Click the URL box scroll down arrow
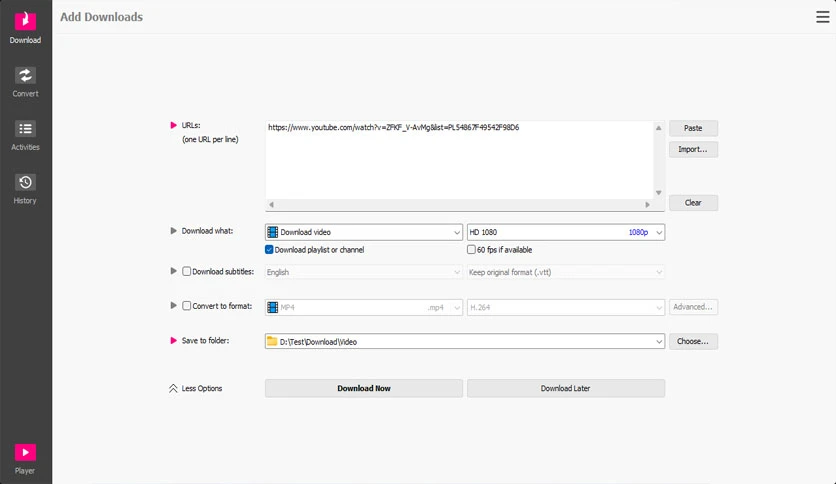This screenshot has width=836, height=484. (x=658, y=192)
